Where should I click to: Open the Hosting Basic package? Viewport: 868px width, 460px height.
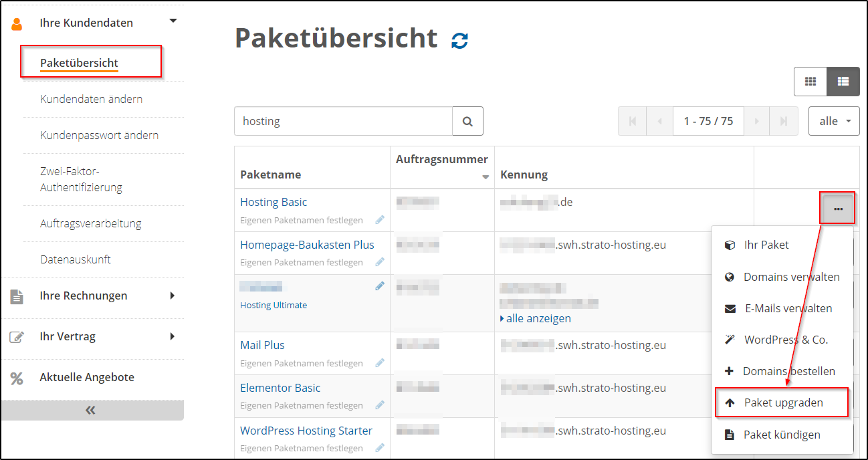pos(274,201)
